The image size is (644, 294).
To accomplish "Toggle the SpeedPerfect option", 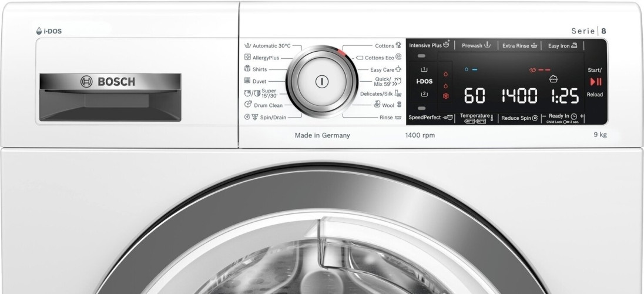I will click(x=431, y=118).
